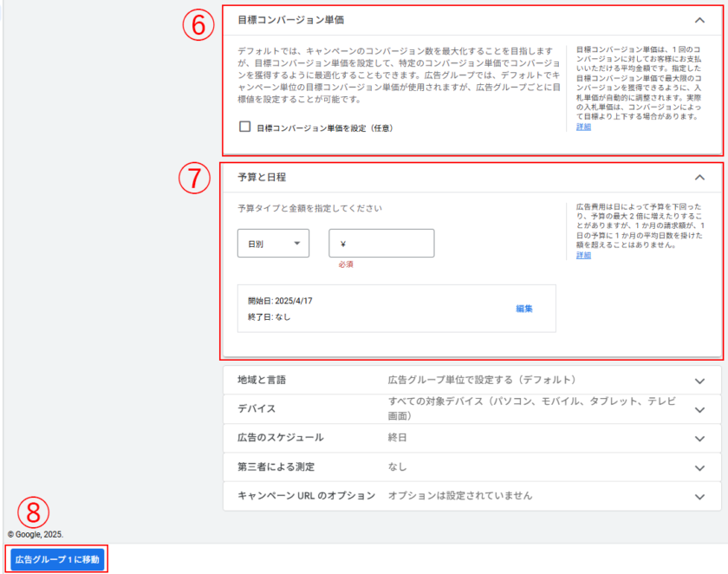Open 詳細 link in 目標コンバージョン単価 help text
The height and width of the screenshot is (574, 728).
point(583,127)
